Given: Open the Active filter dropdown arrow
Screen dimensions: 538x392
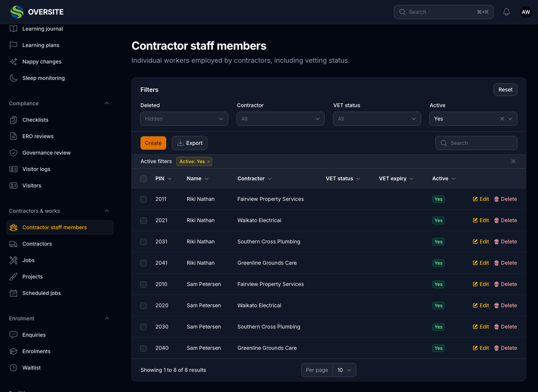Looking at the screenshot, I should pos(510,119).
